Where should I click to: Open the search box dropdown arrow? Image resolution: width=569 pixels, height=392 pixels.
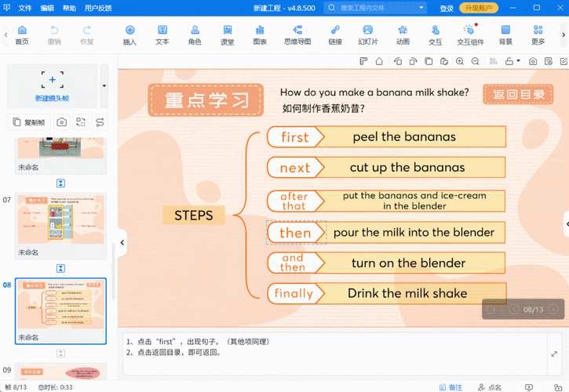(421, 8)
